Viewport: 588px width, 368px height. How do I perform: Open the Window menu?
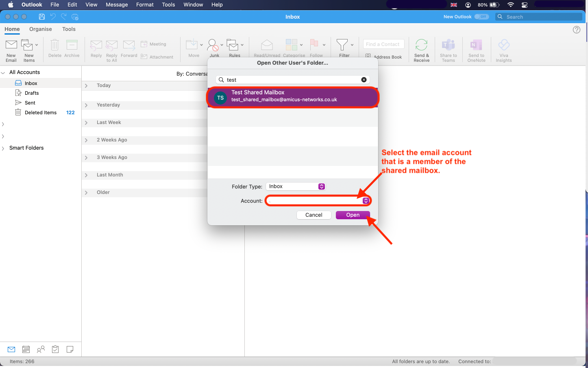(x=193, y=4)
